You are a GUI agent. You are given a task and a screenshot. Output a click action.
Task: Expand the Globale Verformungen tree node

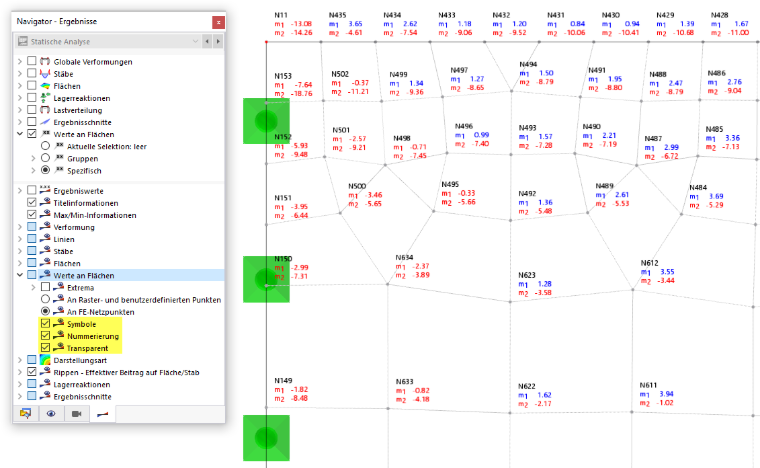click(20, 62)
